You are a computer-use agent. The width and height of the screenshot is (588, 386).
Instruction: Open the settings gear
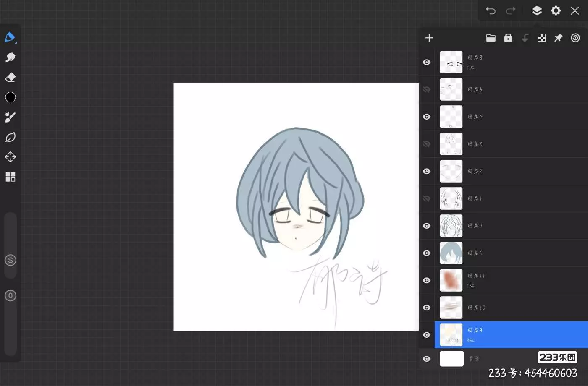(556, 10)
